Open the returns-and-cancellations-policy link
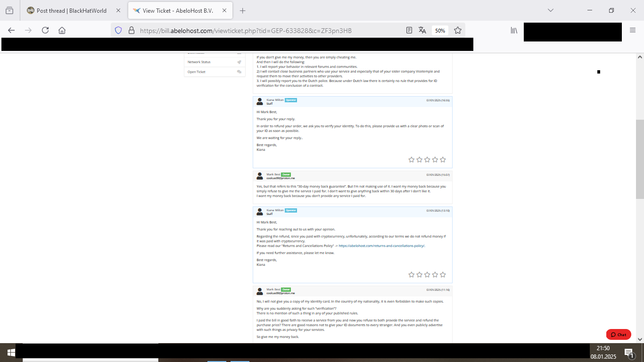The image size is (644, 362). pos(382,246)
